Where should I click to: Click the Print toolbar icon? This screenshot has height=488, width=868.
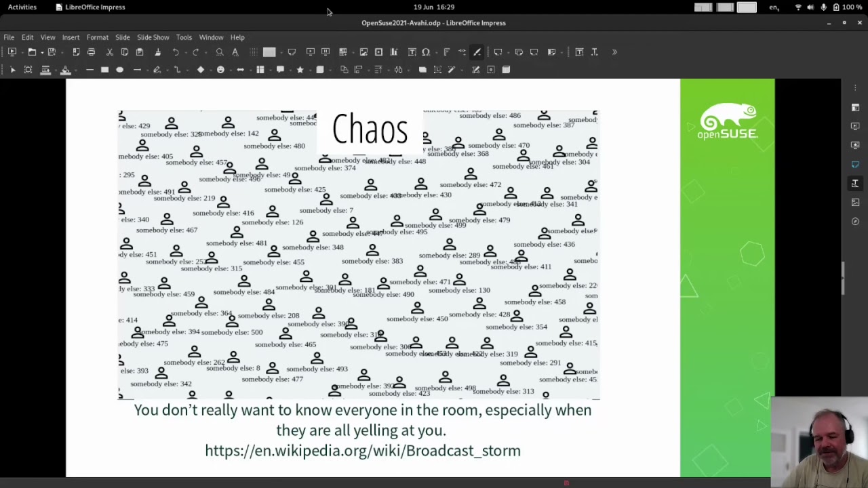[x=91, y=52]
